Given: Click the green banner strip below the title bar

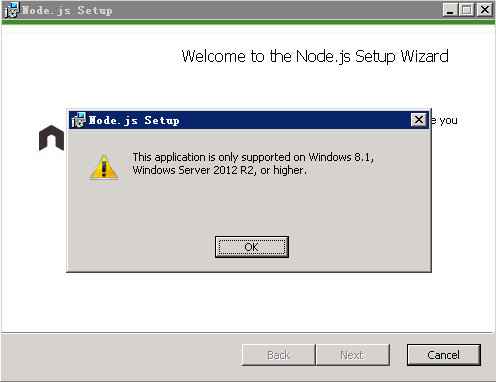Looking at the screenshot, I should (x=248, y=23).
